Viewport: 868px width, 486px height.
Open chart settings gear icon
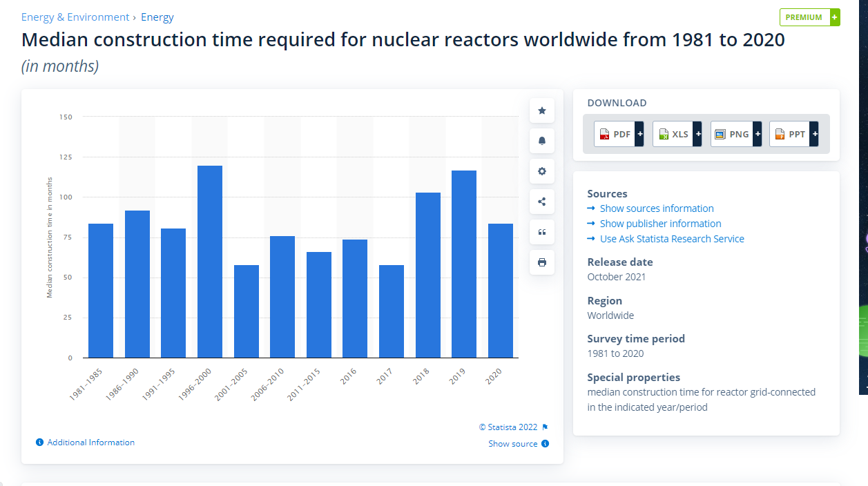(x=541, y=171)
